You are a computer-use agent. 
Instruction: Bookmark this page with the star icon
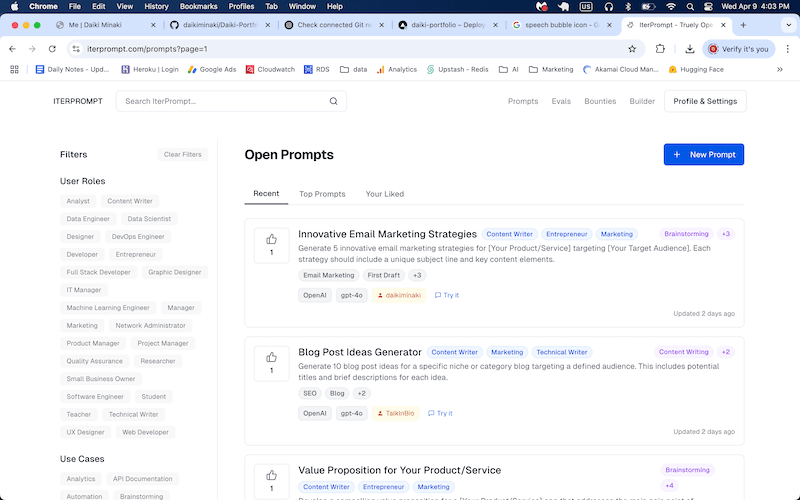click(632, 49)
